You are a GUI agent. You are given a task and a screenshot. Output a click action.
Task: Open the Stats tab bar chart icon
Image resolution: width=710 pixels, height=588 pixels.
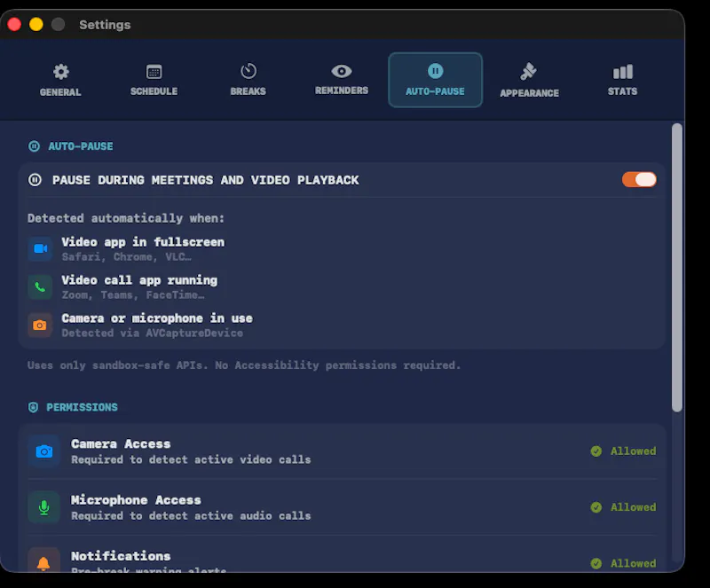[623, 72]
